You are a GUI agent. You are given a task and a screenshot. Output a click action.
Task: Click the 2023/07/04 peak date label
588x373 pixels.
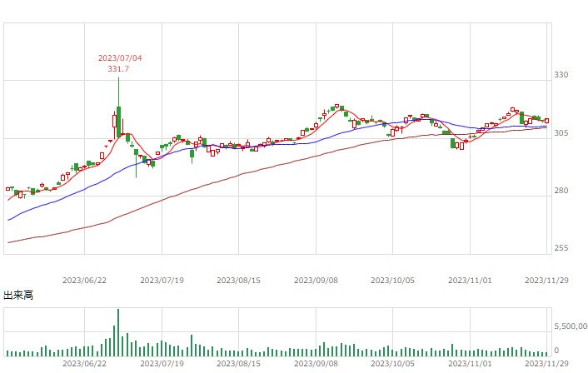pos(120,58)
